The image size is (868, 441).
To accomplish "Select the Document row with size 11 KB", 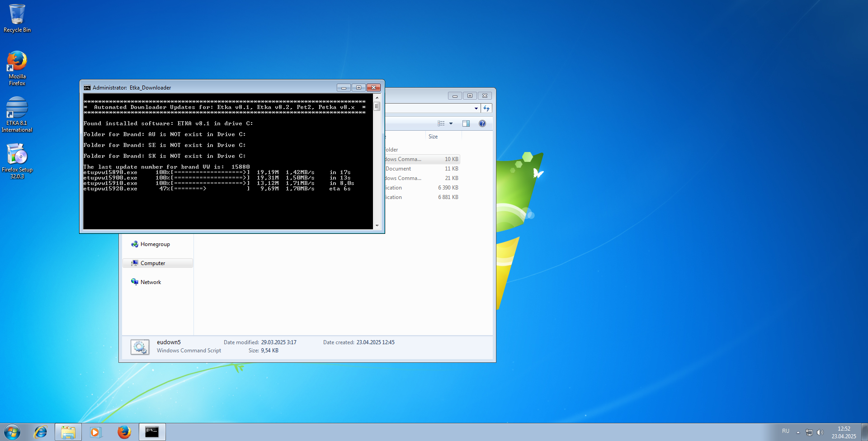I will 422,169.
